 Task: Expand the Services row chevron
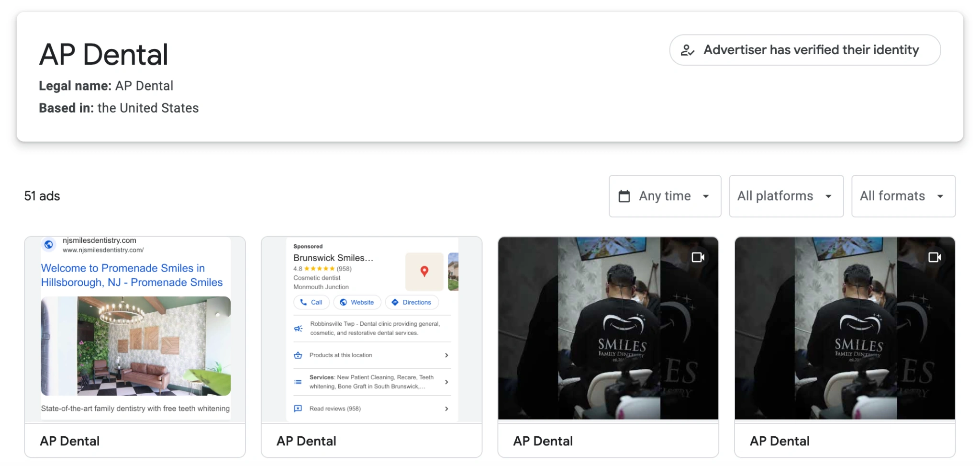446,382
